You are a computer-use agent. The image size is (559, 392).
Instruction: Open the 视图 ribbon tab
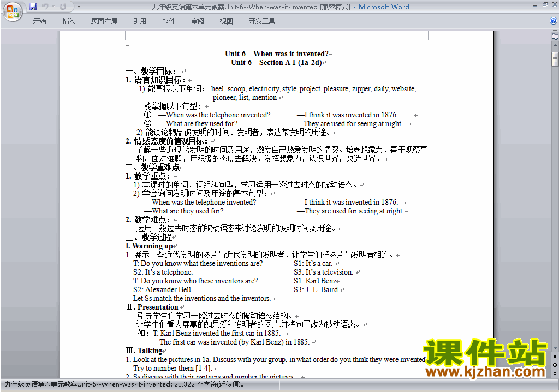(226, 21)
